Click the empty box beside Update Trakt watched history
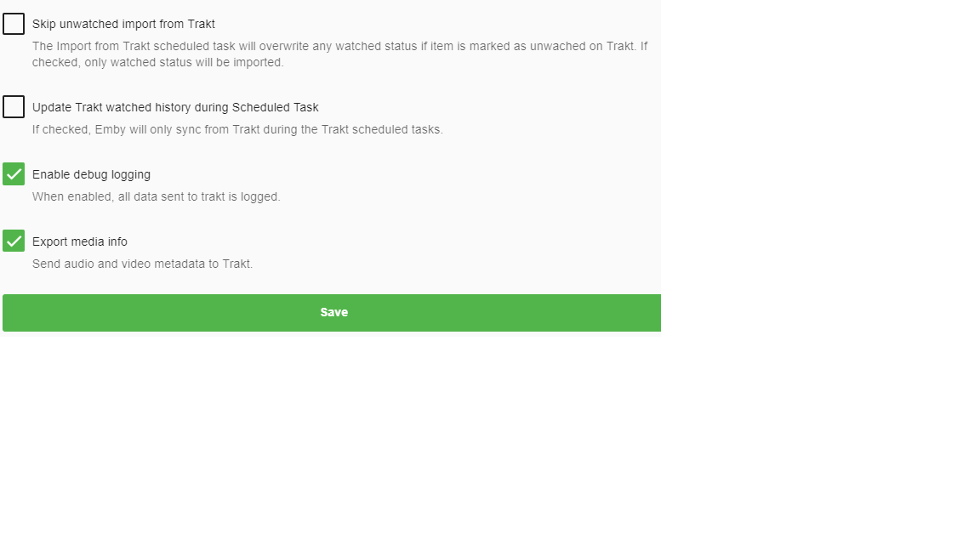The image size is (980, 551). pyautogui.click(x=14, y=107)
